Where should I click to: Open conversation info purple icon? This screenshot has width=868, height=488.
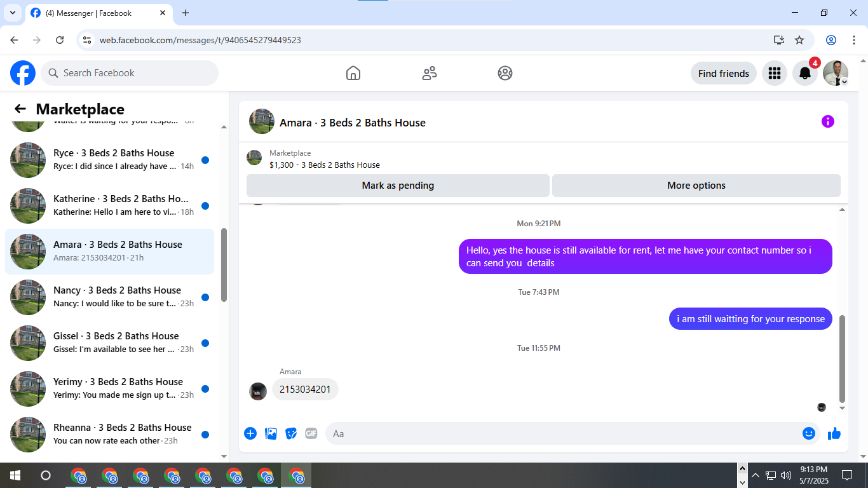click(827, 121)
